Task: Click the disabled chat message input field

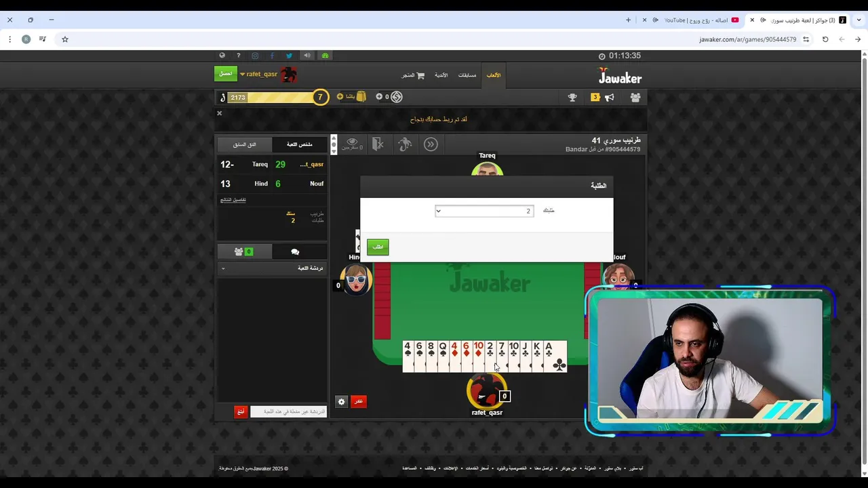Action: coord(288,411)
